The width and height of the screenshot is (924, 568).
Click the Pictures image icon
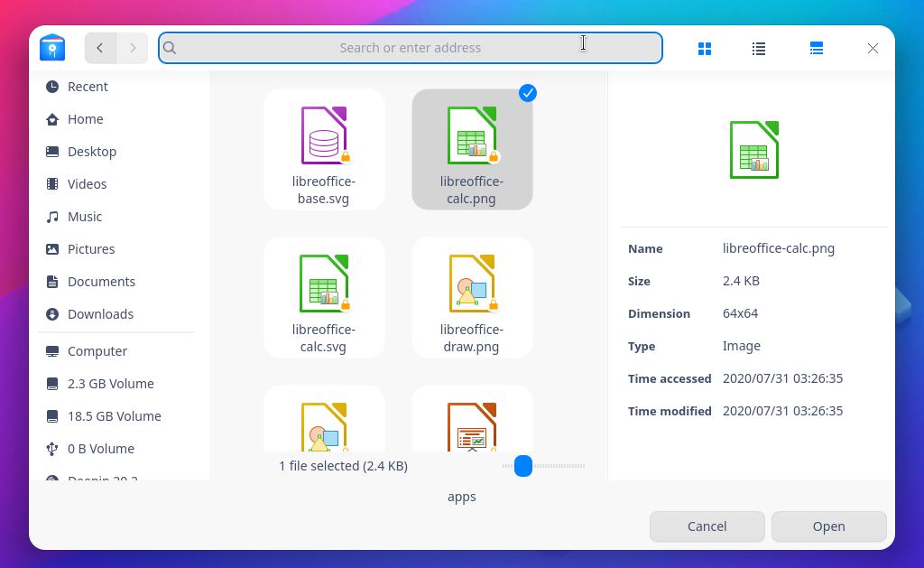(52, 249)
